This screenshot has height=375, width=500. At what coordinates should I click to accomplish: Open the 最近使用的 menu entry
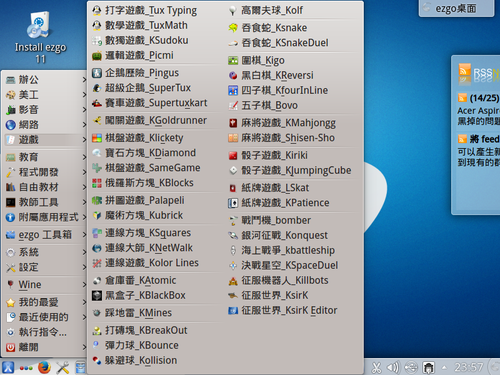[x=45, y=317]
